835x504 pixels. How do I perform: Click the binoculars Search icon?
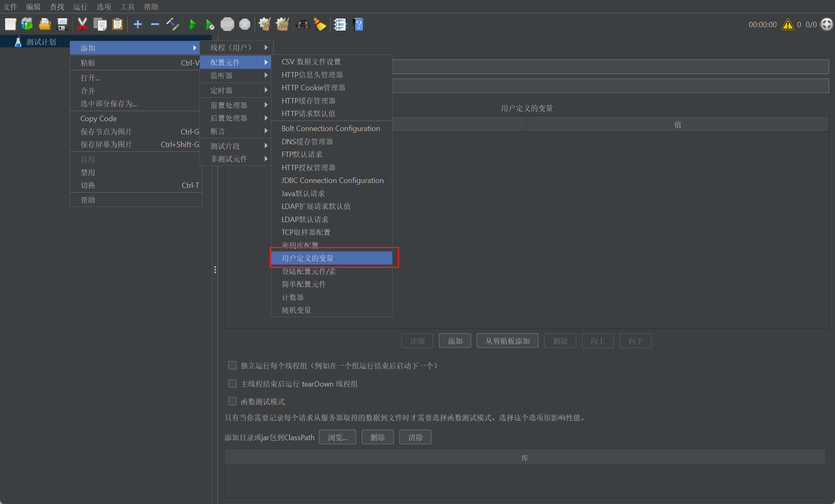coord(303,24)
